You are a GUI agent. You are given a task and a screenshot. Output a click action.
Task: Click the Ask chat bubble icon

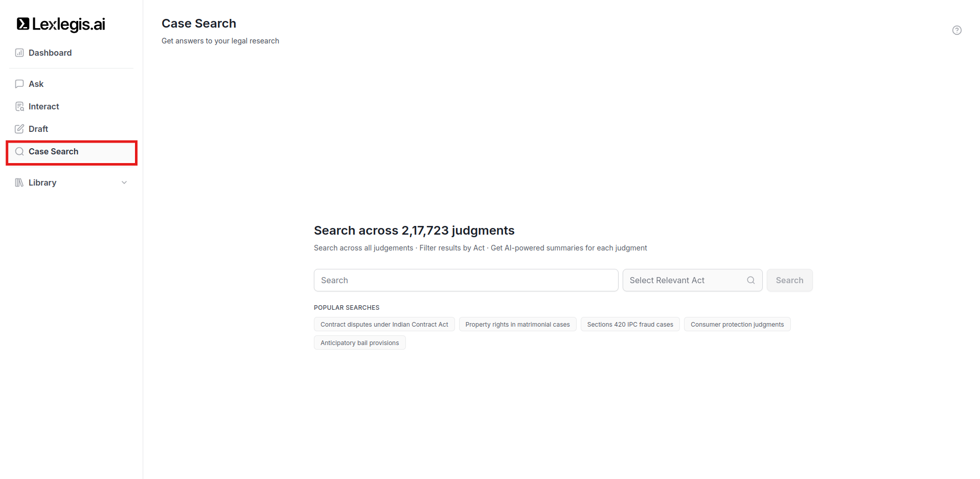19,84
